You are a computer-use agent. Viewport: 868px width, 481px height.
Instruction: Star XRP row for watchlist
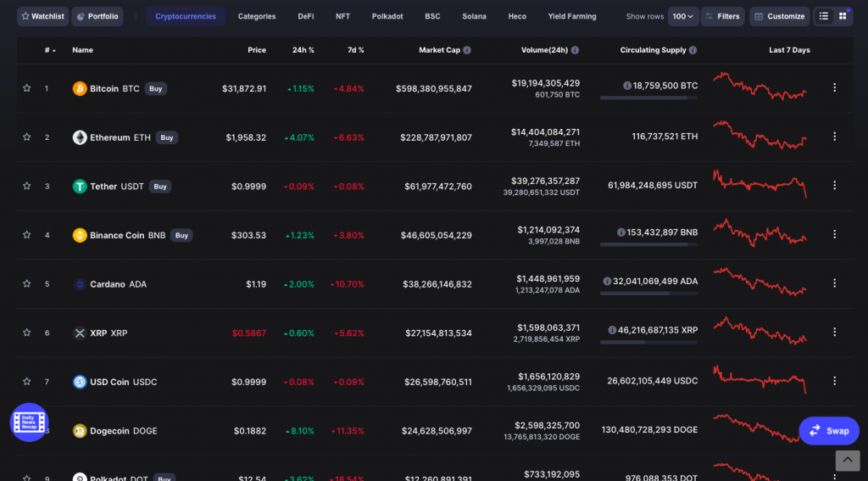pos(26,332)
